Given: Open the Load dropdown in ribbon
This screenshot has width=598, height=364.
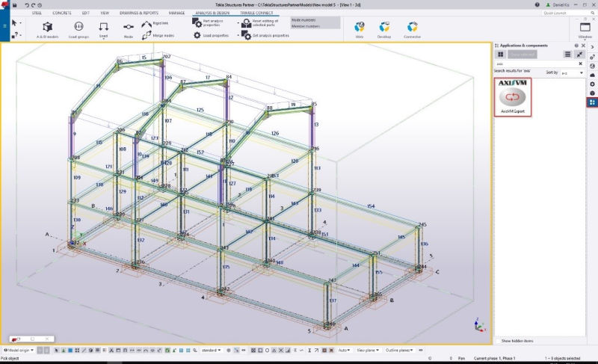Looking at the screenshot, I should coord(103,28).
